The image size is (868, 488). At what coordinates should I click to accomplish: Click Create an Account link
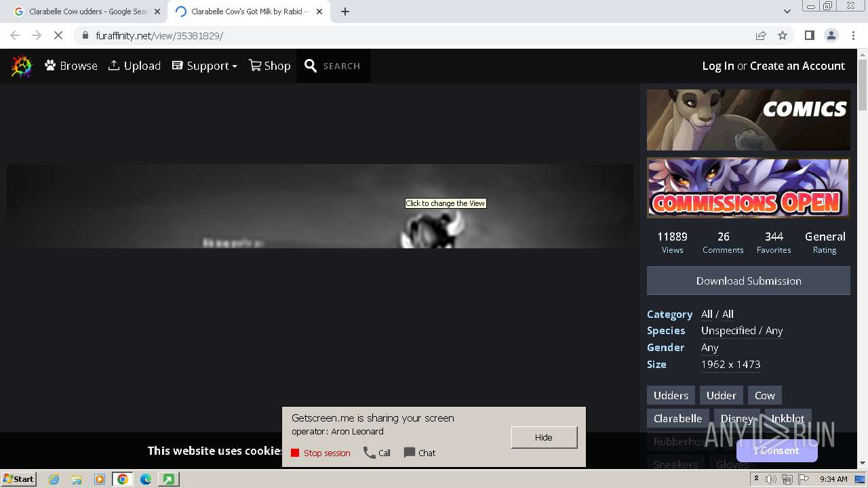(797, 66)
